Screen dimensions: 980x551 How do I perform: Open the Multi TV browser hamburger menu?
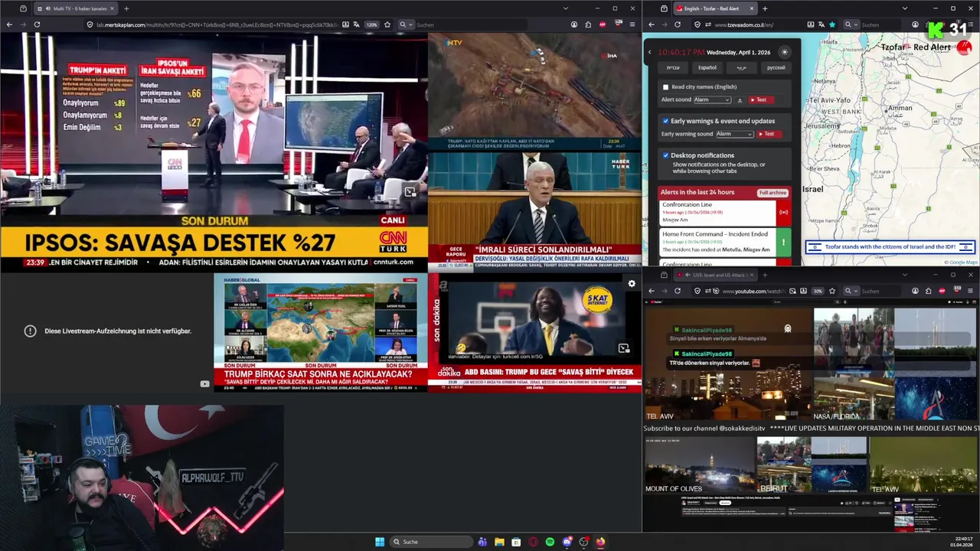coord(632,24)
